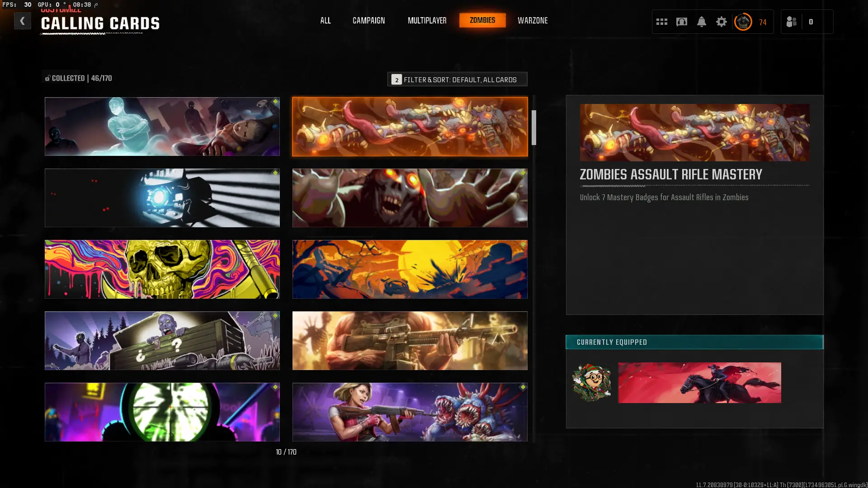
Task: Click the headset icon in the top bar
Action: (x=681, y=22)
